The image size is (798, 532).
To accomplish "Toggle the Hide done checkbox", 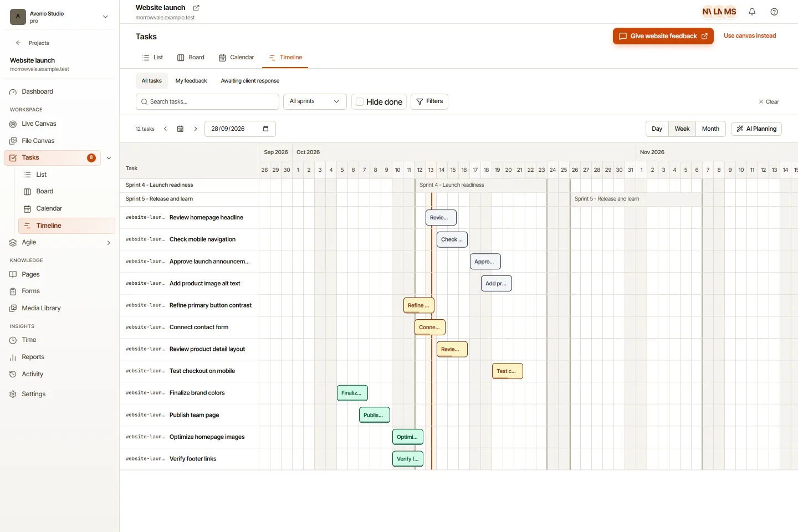I will click(360, 102).
